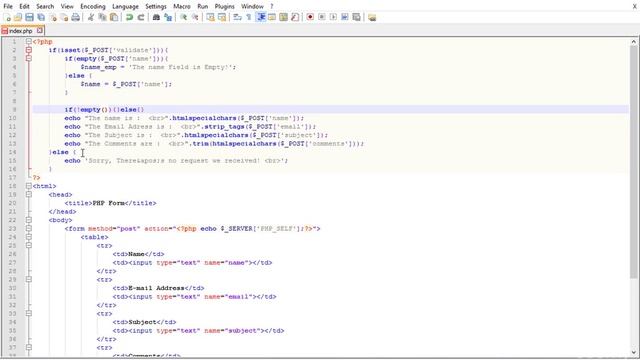Collapse the <html> fold on line 18

[x=29, y=186]
